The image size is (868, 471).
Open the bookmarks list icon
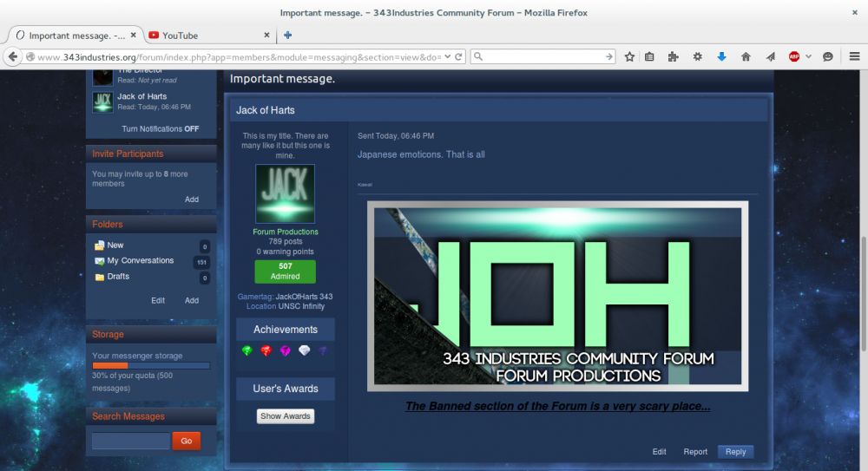click(649, 57)
